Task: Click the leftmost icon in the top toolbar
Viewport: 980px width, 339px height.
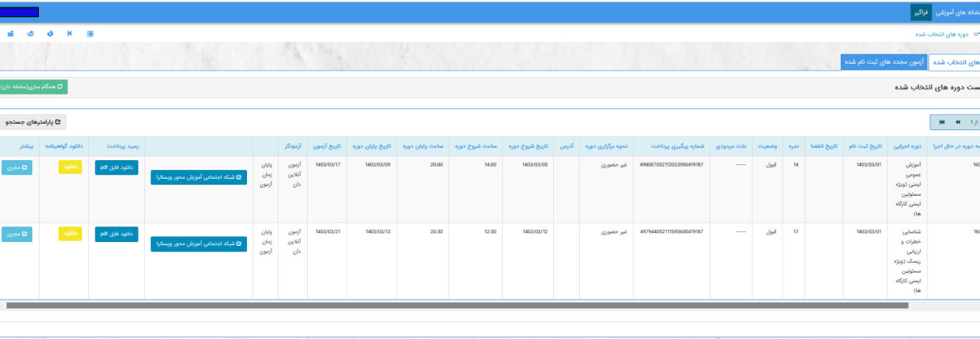Action: tap(11, 34)
